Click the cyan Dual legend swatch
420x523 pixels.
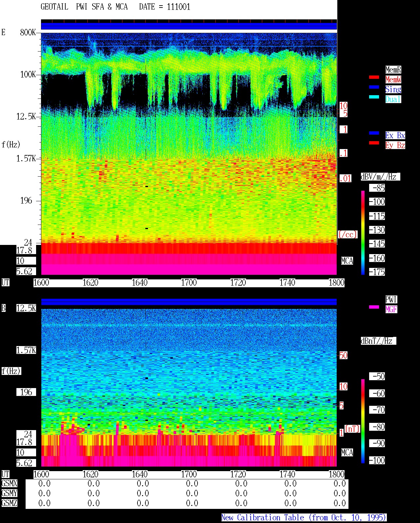tap(374, 97)
